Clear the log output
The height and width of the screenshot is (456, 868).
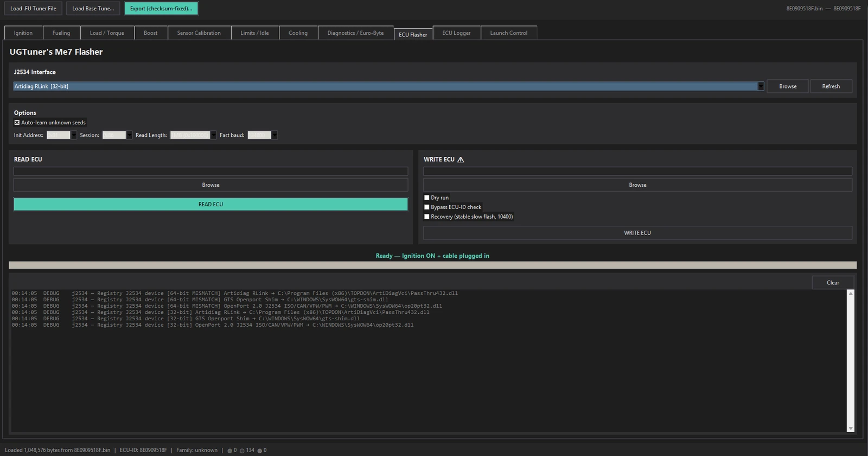click(833, 283)
